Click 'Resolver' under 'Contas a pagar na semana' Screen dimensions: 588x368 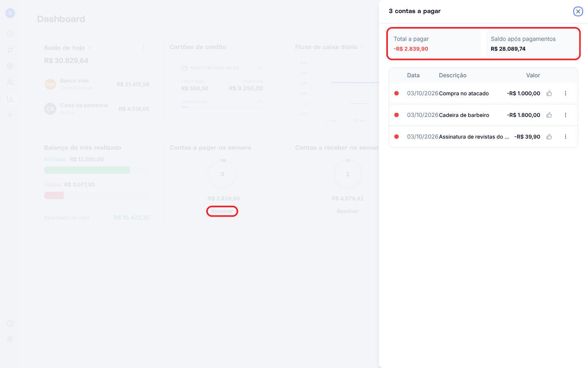click(222, 211)
